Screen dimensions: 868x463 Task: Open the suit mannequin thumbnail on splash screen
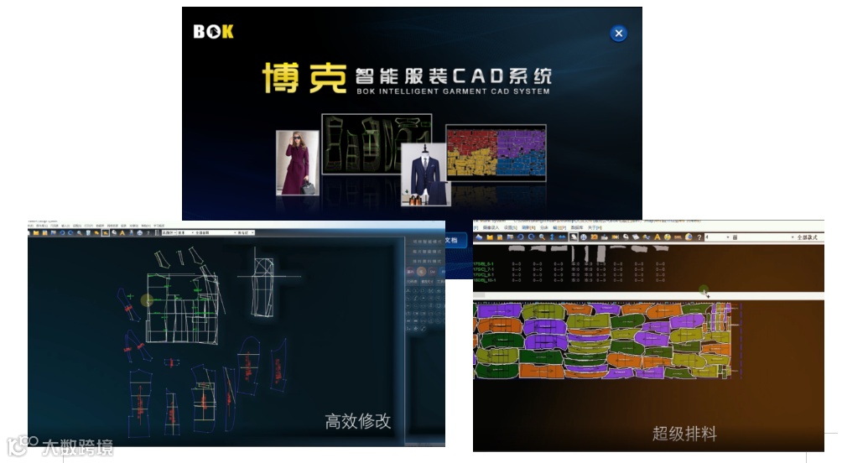pos(424,174)
